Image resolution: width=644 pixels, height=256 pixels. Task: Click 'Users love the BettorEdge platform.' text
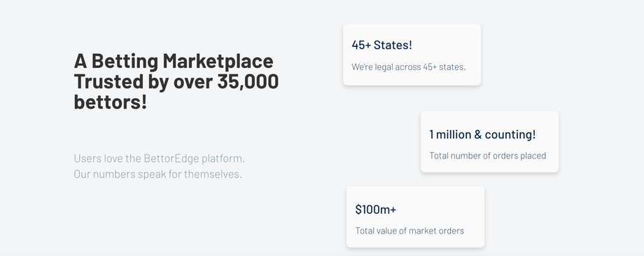click(160, 158)
